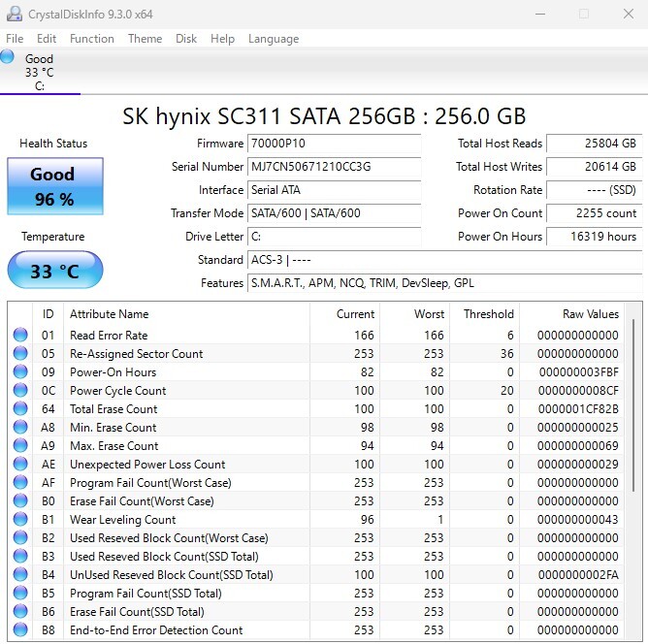This screenshot has width=648, height=644.
Task: Click status orb beside Total Erase Count
Action: pos(20,408)
